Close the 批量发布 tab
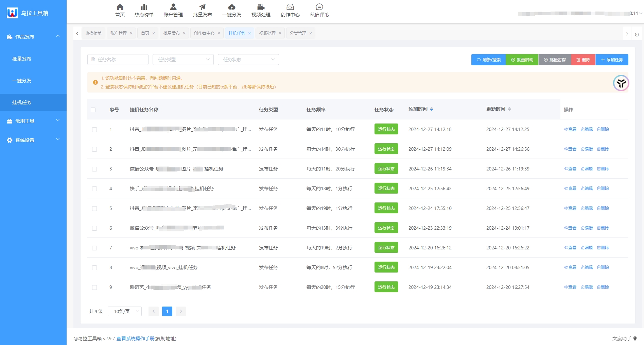The width and height of the screenshot is (644, 345). 184,33
